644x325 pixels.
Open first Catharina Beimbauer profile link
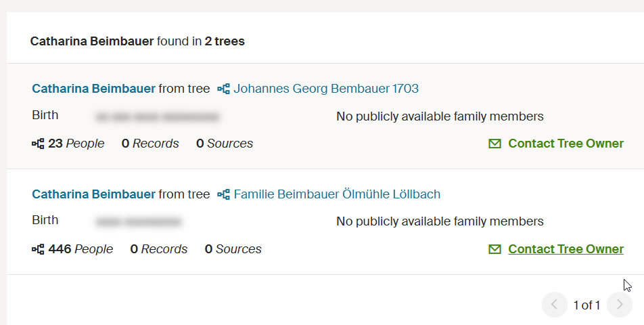tap(93, 89)
